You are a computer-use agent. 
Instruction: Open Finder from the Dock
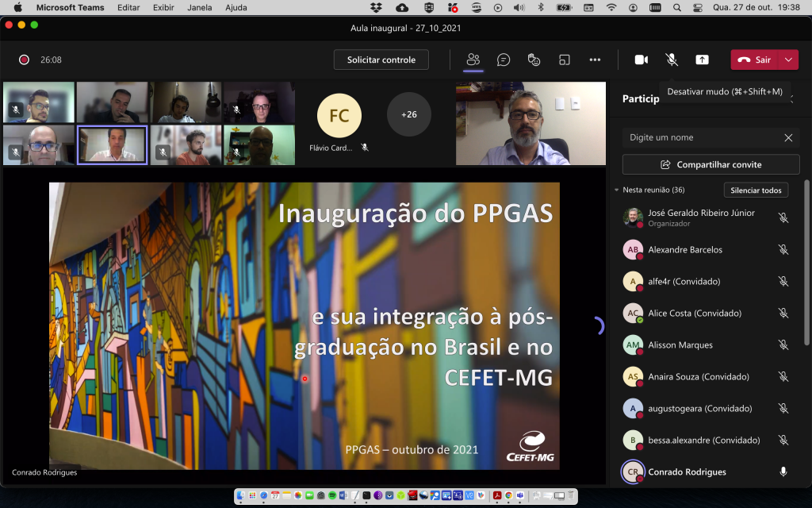[241, 495]
